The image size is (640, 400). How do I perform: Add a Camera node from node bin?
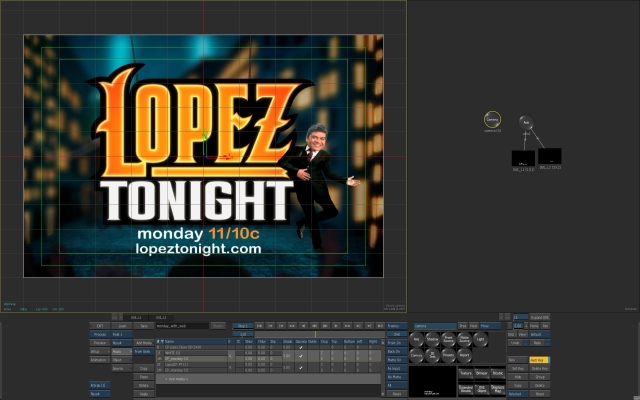[x=416, y=356]
